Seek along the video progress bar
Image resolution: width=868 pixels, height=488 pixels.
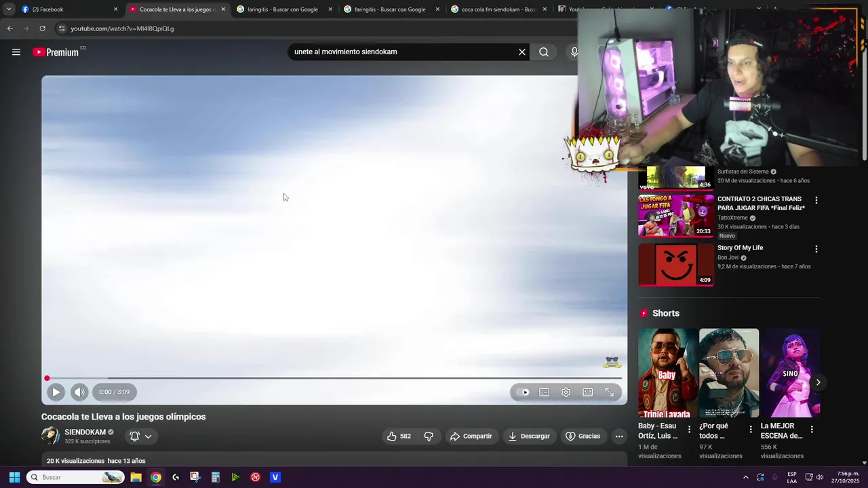click(x=334, y=378)
